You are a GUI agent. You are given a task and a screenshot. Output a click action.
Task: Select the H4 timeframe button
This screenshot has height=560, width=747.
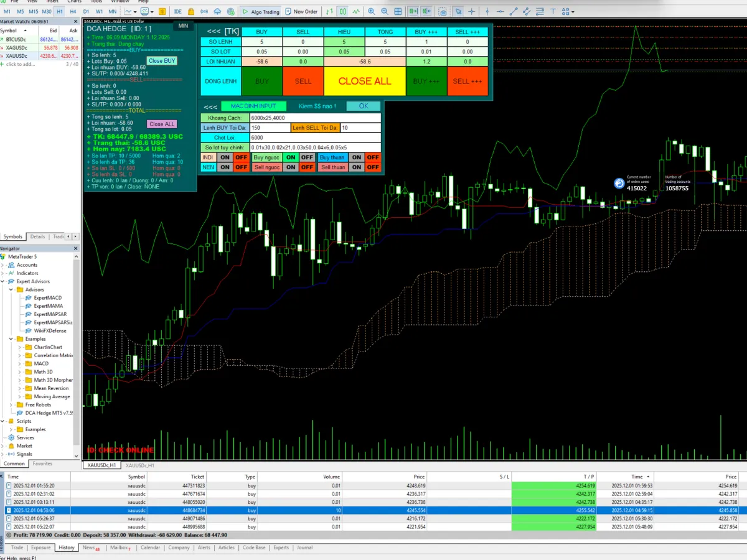pos(73,11)
